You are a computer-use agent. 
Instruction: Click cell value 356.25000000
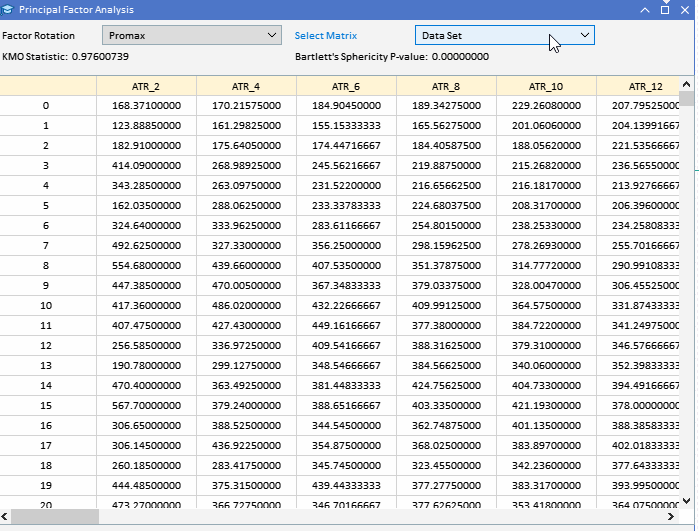point(346,246)
